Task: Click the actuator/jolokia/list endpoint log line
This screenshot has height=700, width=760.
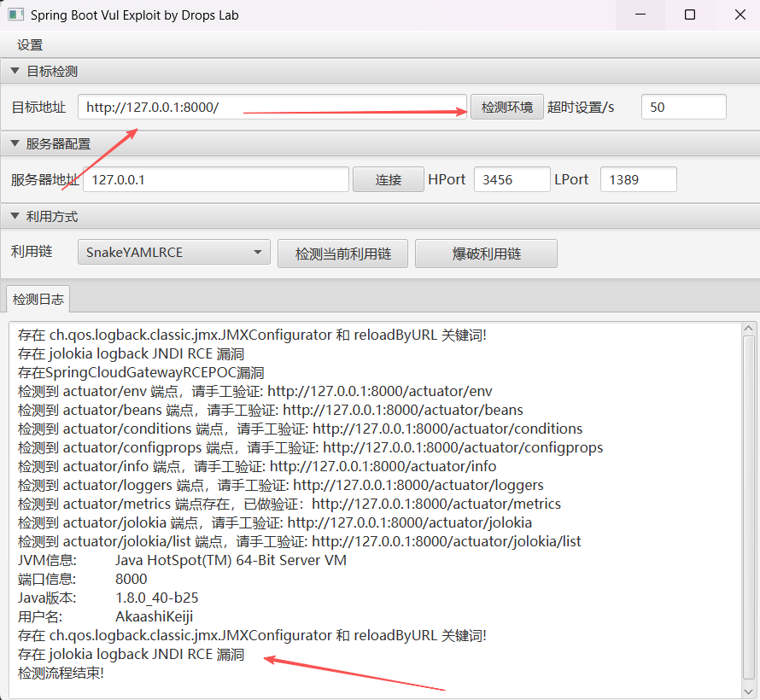Action: [x=299, y=541]
